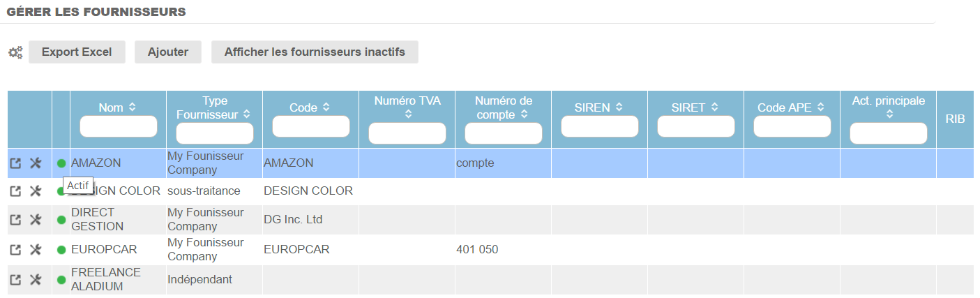Toggle FREELANCE ALADIUM active status dot
Screen dimensions: 980x298
[61, 280]
